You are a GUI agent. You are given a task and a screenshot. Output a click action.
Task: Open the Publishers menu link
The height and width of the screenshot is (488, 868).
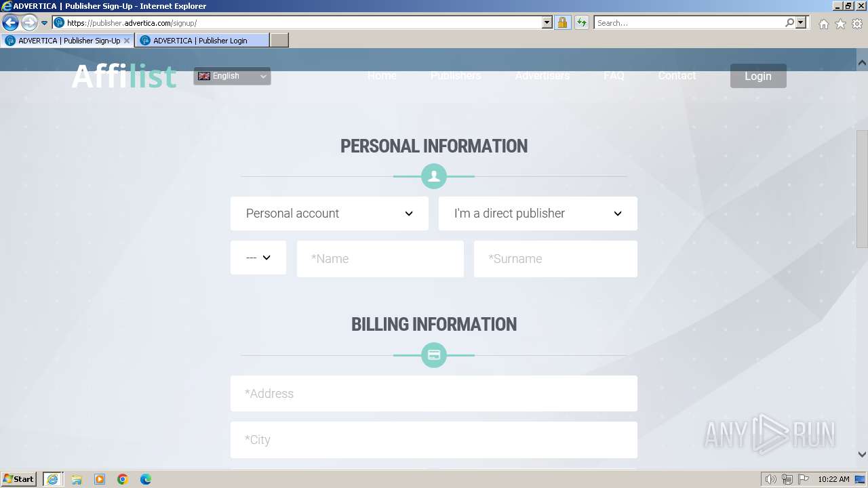coord(456,75)
